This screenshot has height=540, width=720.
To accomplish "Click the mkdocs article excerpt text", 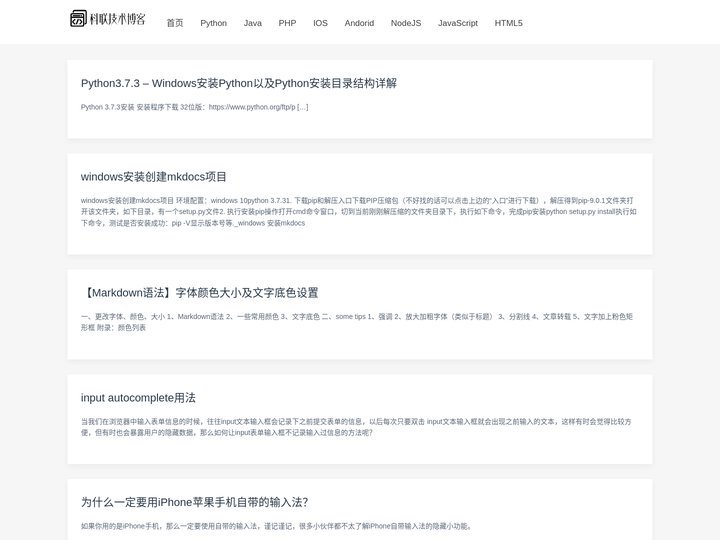I will pyautogui.click(x=359, y=212).
